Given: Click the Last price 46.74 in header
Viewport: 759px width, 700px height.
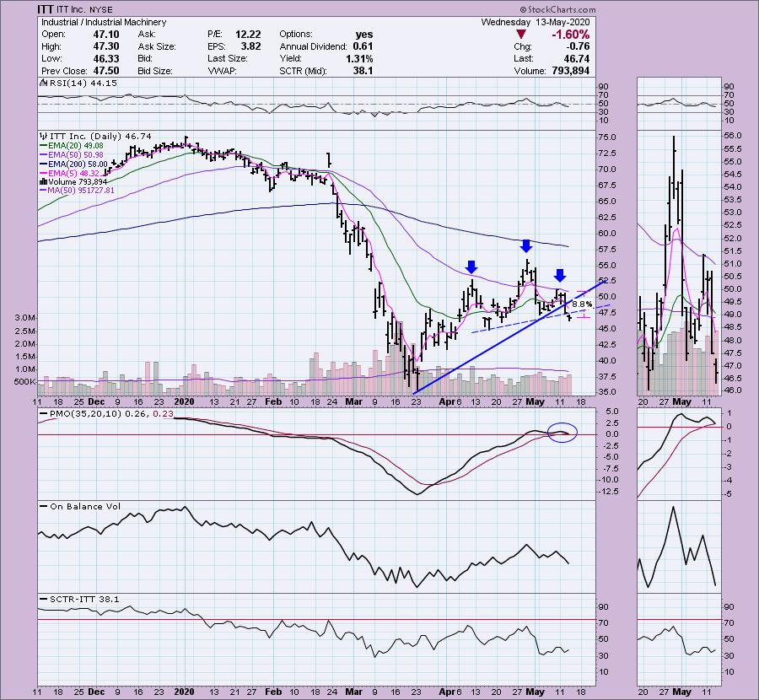Looking at the screenshot, I should point(578,58).
